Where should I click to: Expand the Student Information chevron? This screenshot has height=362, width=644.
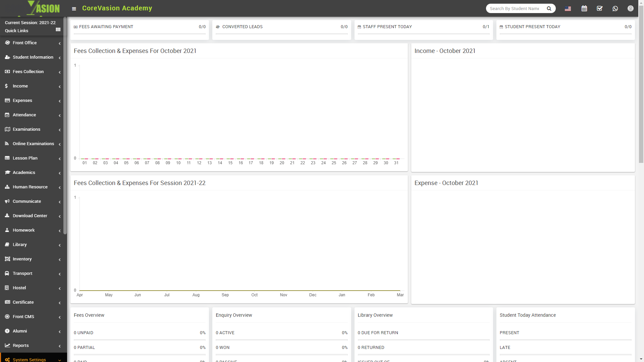60,58
